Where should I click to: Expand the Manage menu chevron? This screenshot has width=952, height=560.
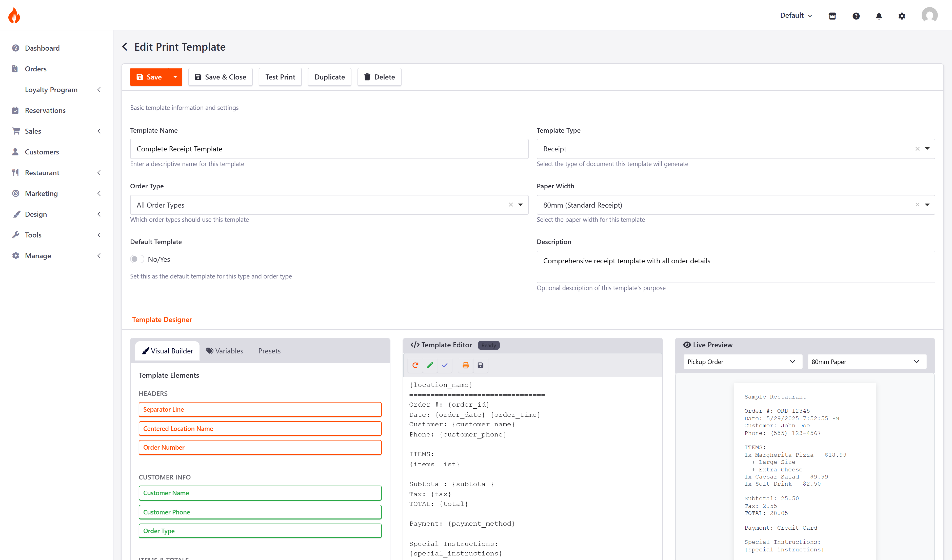[99, 256]
